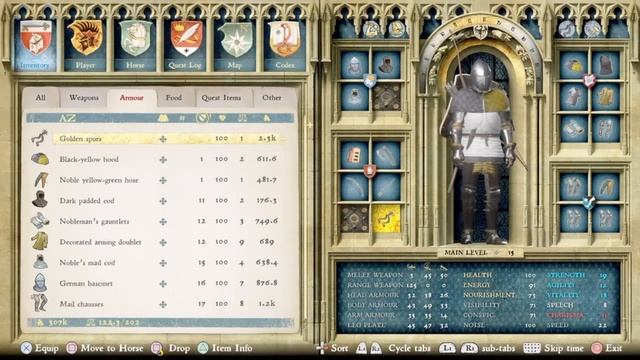Sort list by AZ name header
Image resolution: width=640 pixels, height=360 pixels.
[x=68, y=118]
